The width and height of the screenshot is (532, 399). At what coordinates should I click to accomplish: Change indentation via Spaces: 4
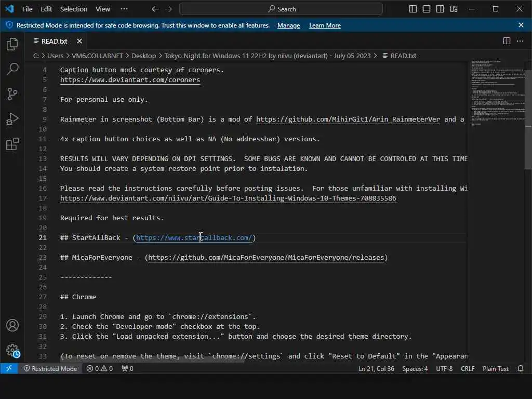click(x=415, y=368)
